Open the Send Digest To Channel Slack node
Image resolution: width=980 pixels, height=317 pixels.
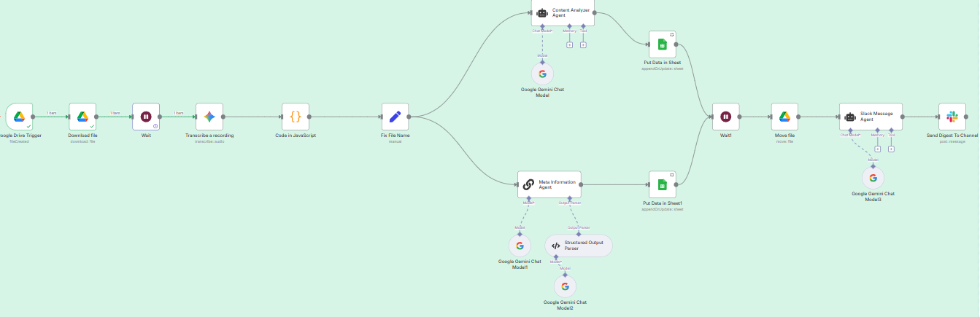[x=952, y=117]
